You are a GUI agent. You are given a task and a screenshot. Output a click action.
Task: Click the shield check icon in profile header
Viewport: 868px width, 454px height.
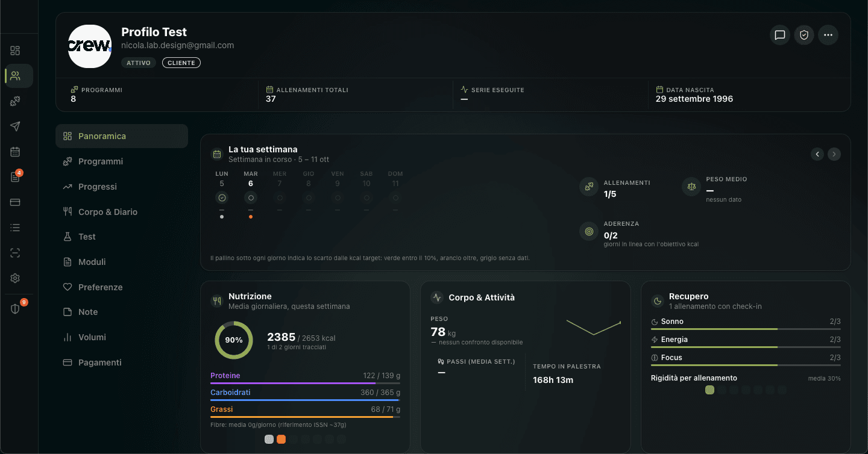[804, 35]
